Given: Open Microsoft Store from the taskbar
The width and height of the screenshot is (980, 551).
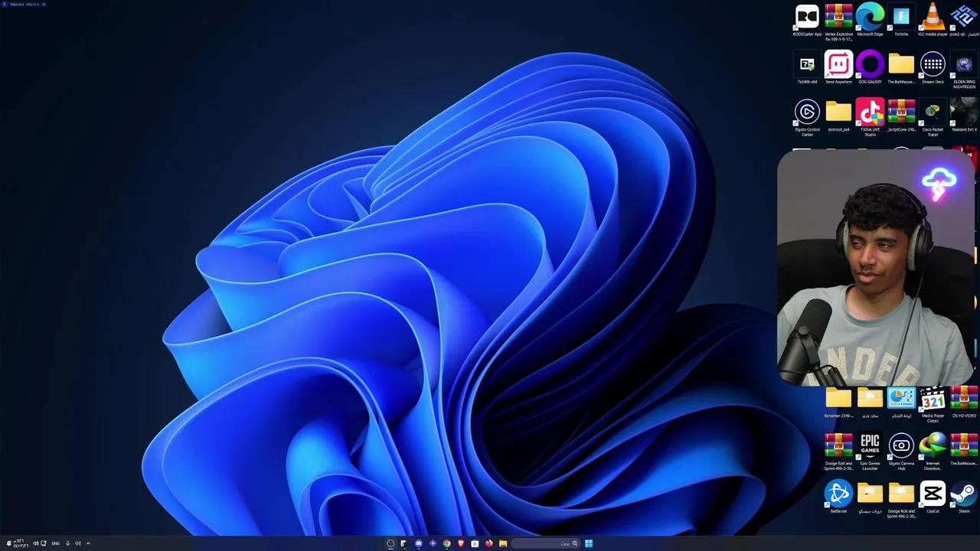Looking at the screenshot, I should pyautogui.click(x=475, y=543).
